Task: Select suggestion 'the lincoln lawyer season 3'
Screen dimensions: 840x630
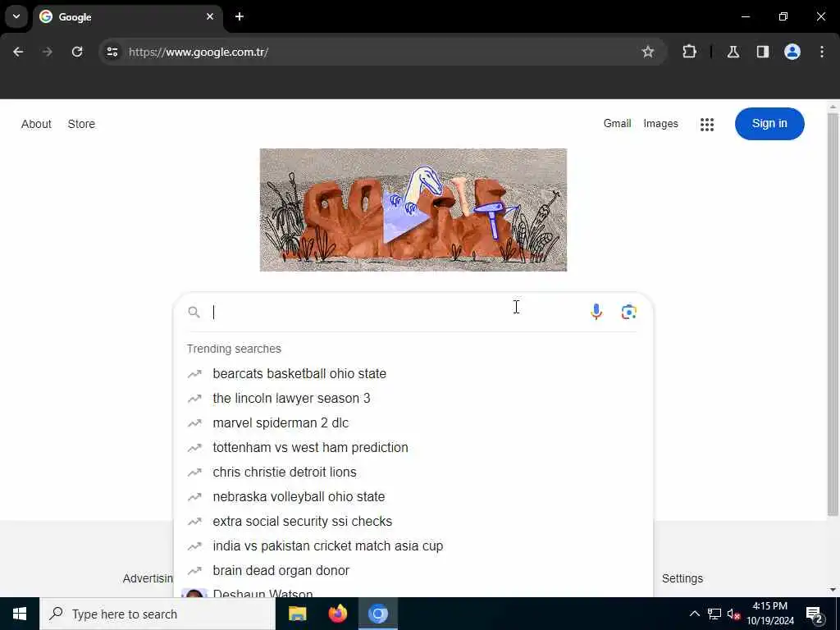Action: tap(413, 398)
